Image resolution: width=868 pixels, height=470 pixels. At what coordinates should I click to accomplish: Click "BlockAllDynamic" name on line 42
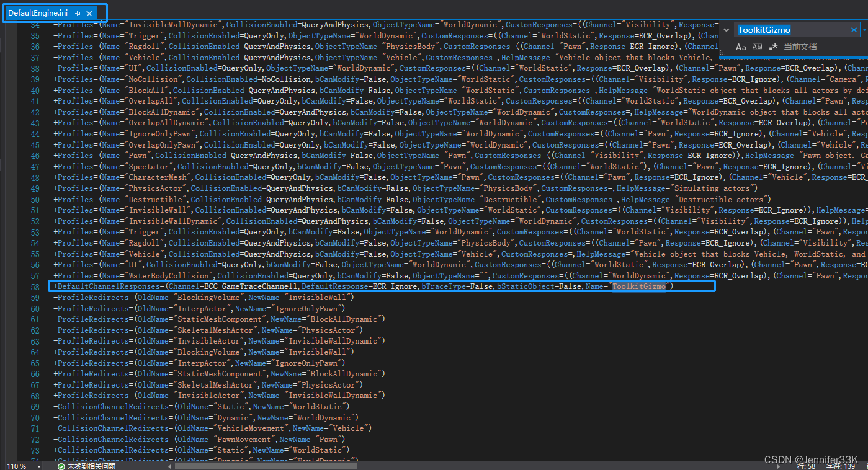tap(162, 112)
